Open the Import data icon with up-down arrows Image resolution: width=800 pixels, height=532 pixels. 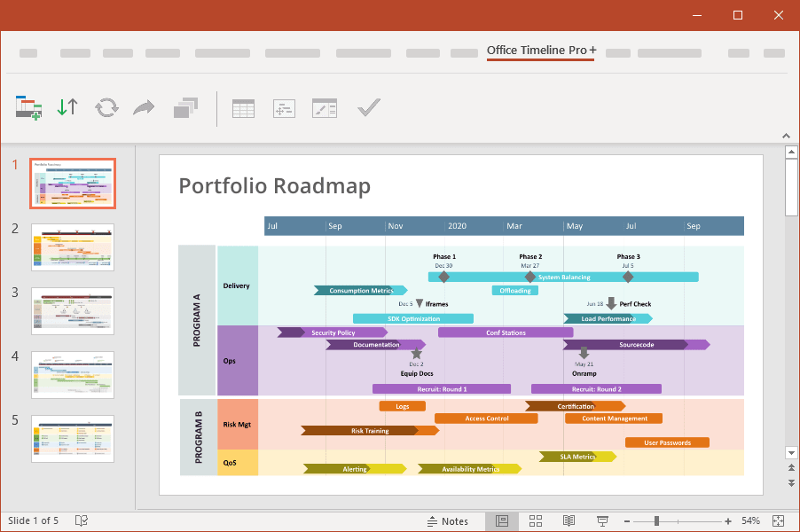[x=67, y=107]
